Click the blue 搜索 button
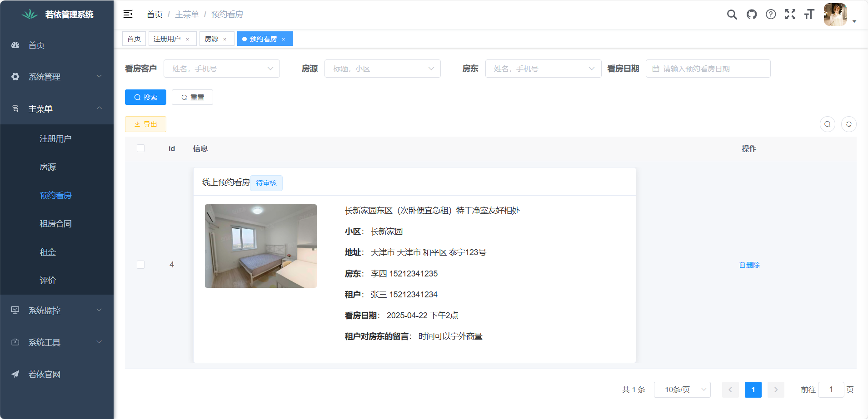Screen dimensions: 868x419 click(145, 97)
